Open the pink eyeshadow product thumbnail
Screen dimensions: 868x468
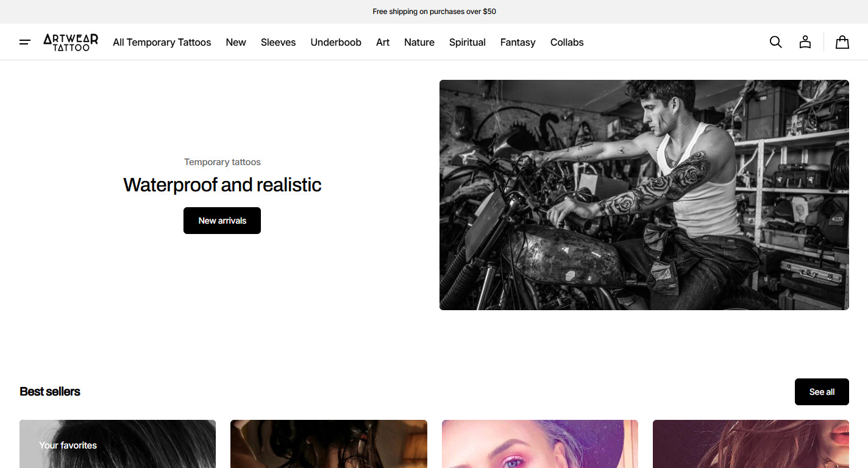pyautogui.click(x=539, y=445)
